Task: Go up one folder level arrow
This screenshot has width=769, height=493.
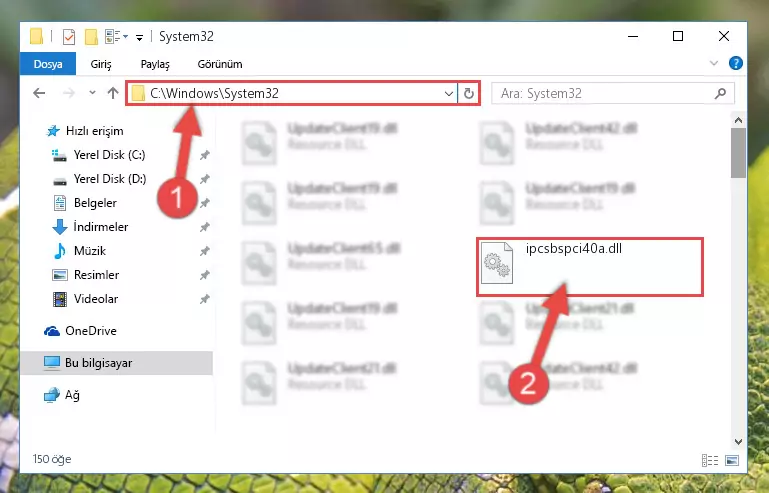Action: coord(113,93)
